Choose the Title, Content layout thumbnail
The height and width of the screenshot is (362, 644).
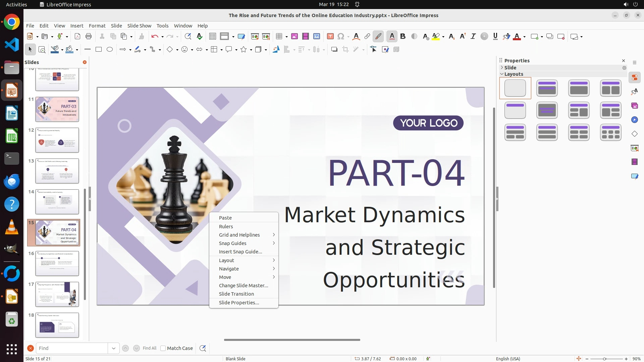pos(579,88)
